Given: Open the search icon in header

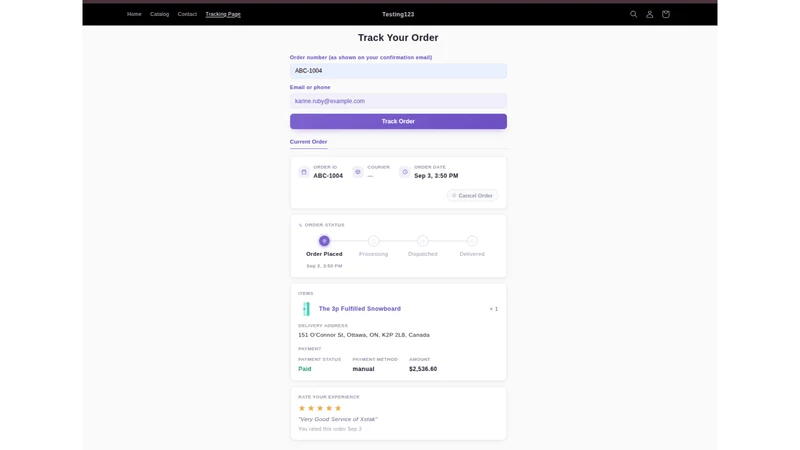Looking at the screenshot, I should pos(633,14).
